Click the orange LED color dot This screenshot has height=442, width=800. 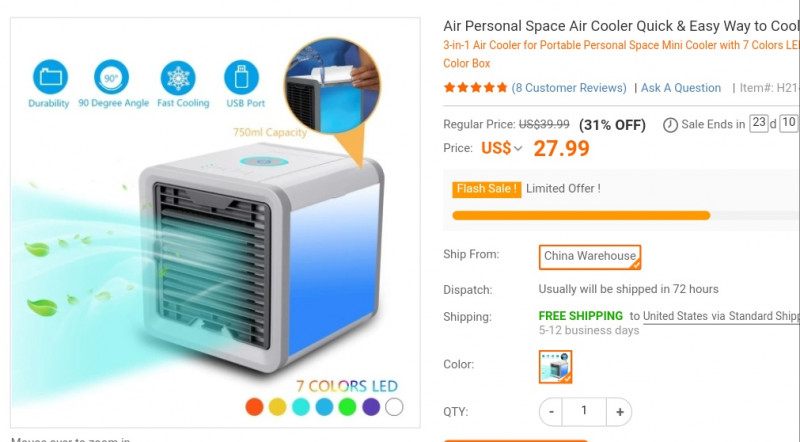pos(254,407)
